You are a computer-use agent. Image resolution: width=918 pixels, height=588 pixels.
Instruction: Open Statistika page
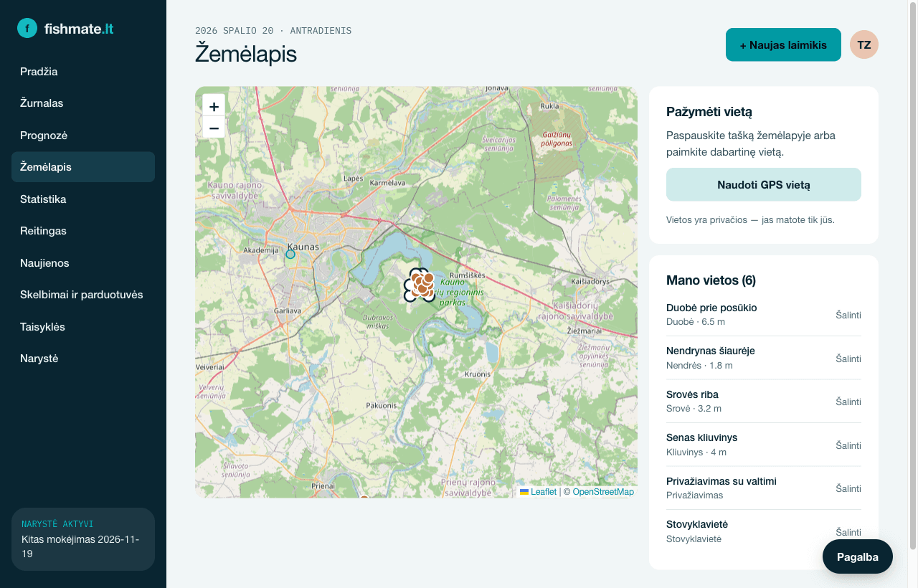tap(83, 199)
